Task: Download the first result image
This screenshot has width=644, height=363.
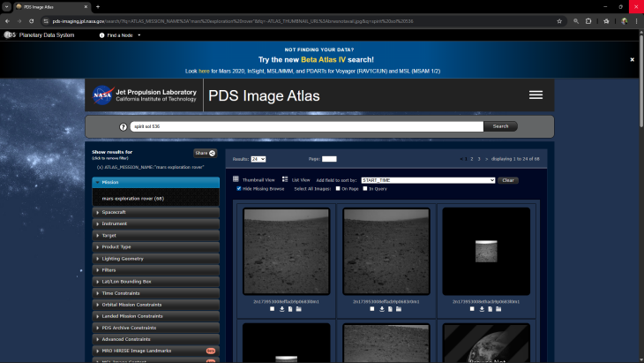Action: click(x=281, y=309)
